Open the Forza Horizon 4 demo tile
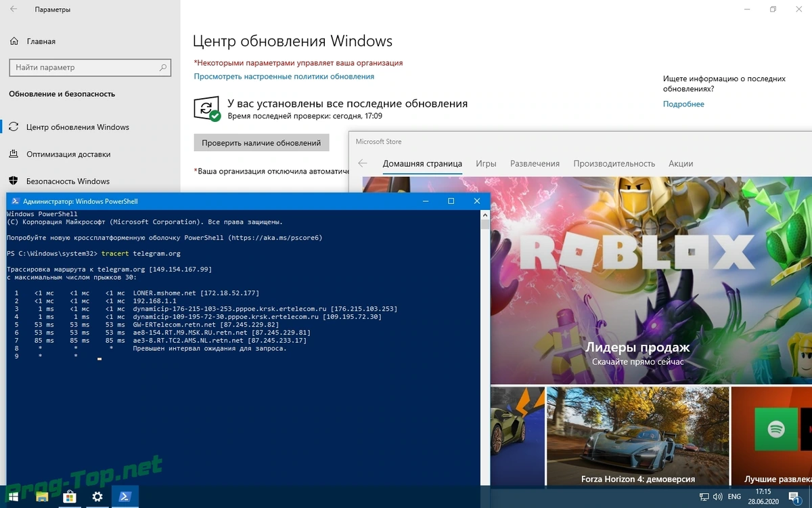 [637, 438]
